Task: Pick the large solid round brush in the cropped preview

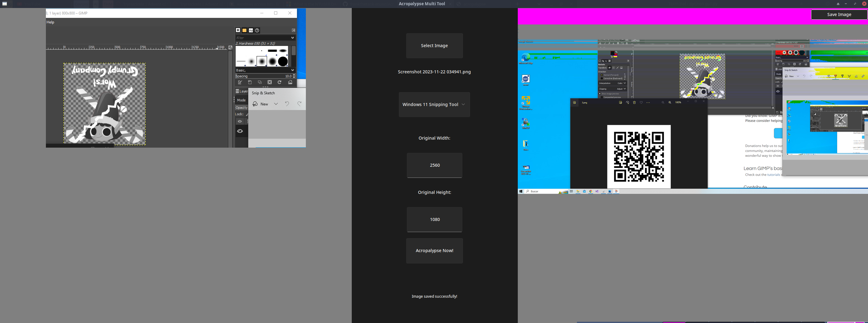Action: 283,62
